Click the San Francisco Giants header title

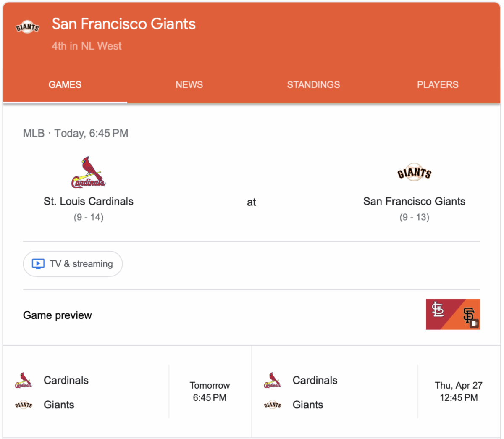pos(124,24)
